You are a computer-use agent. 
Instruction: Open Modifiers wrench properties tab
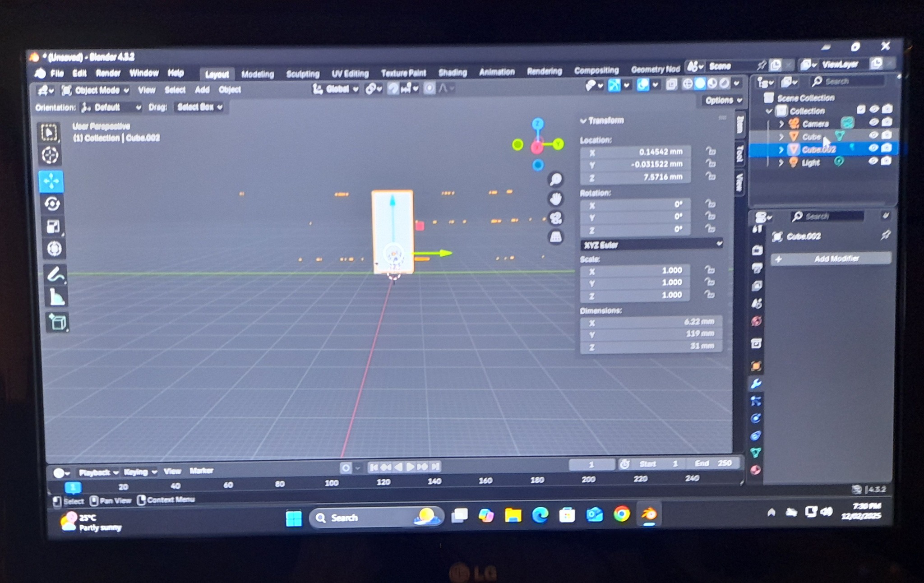point(756,384)
